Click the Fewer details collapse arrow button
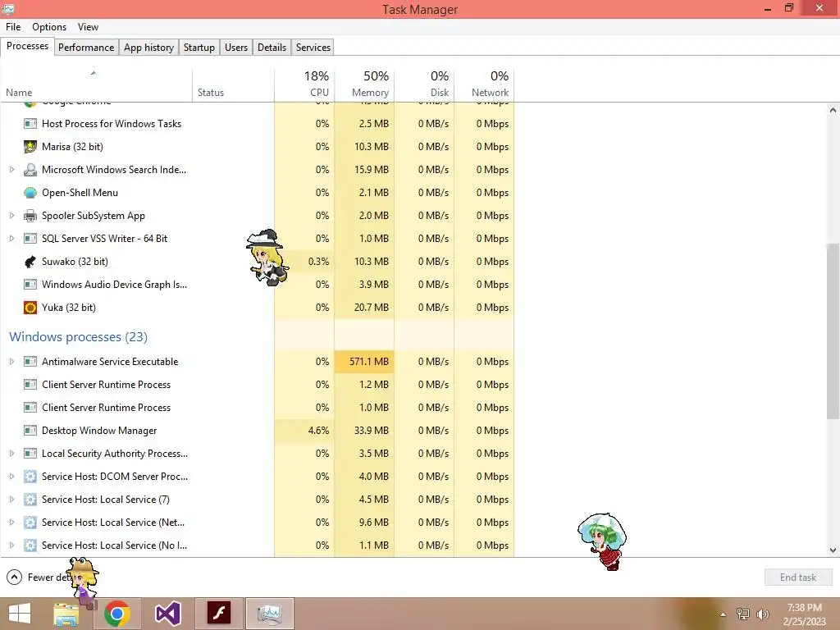Screen dimensions: 840x630 click(x=14, y=577)
